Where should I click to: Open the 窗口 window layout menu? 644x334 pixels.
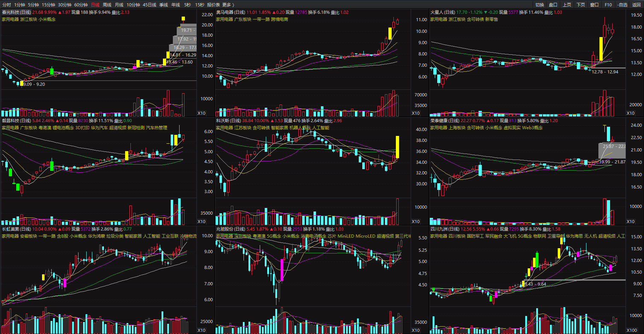[595, 5]
